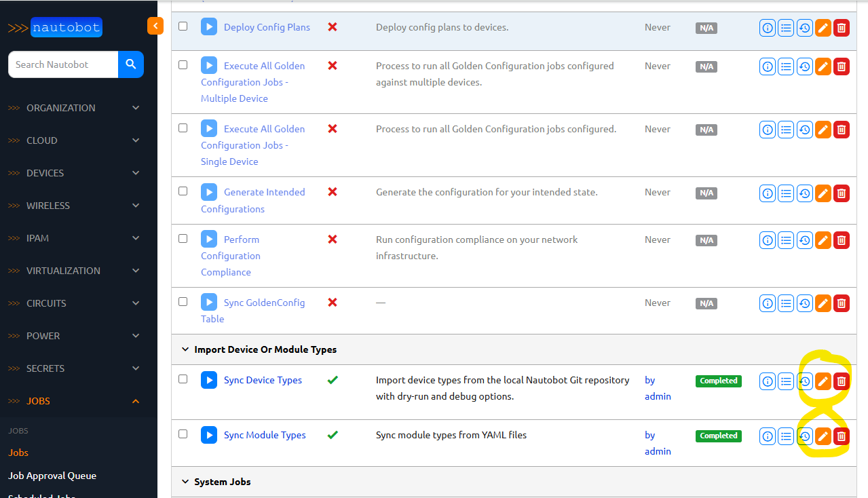This screenshot has width=868, height=498.
Task: Open the Sync Device Types job link
Action: pyautogui.click(x=263, y=380)
